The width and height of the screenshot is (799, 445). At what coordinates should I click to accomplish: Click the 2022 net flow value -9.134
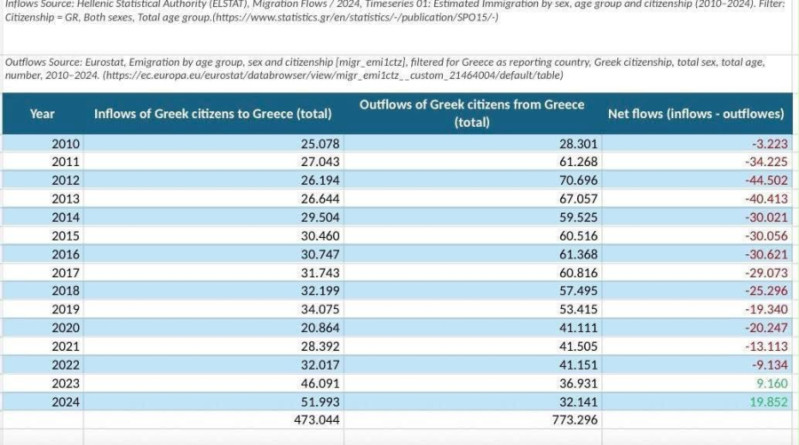point(769,365)
